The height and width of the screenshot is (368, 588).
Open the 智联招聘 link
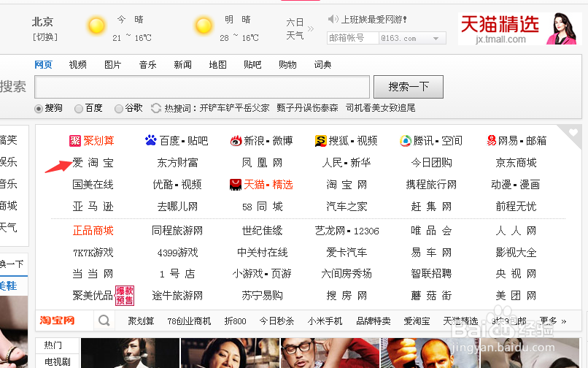point(431,274)
